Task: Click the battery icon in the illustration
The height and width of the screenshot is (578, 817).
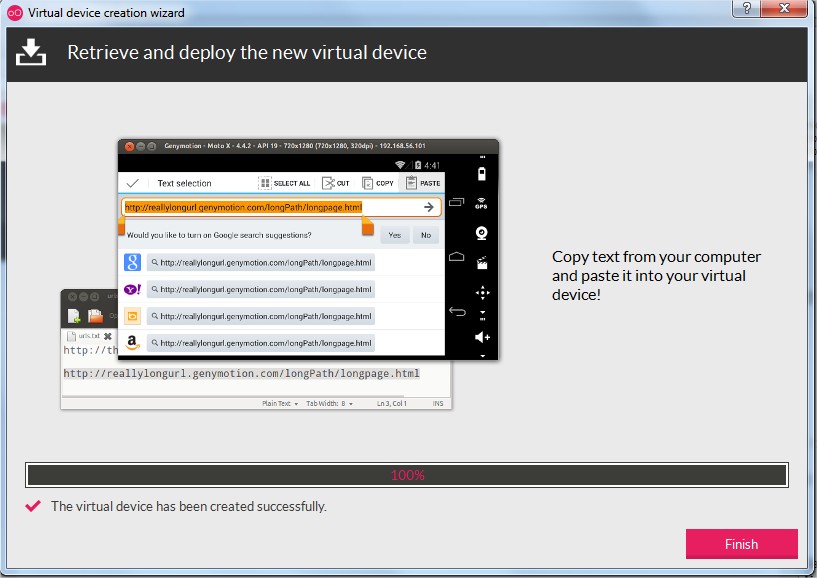Action: coord(481,174)
